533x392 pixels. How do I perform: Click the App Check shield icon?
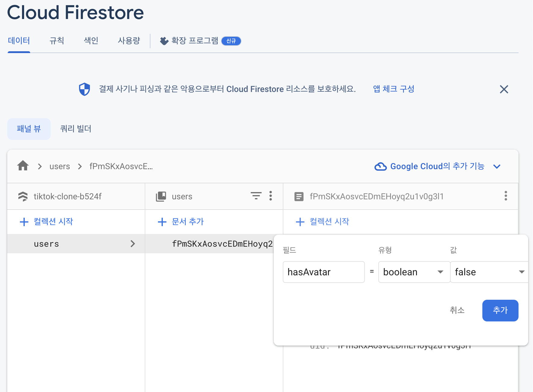coord(84,89)
